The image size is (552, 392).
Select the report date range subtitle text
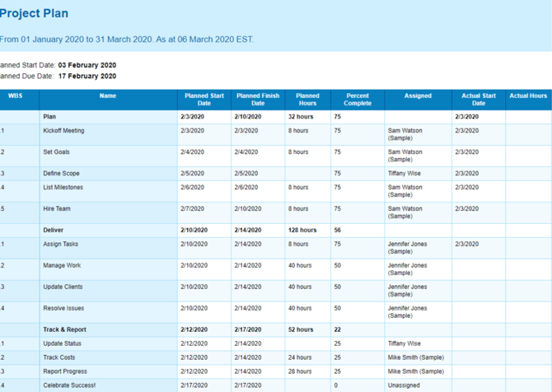127,39
